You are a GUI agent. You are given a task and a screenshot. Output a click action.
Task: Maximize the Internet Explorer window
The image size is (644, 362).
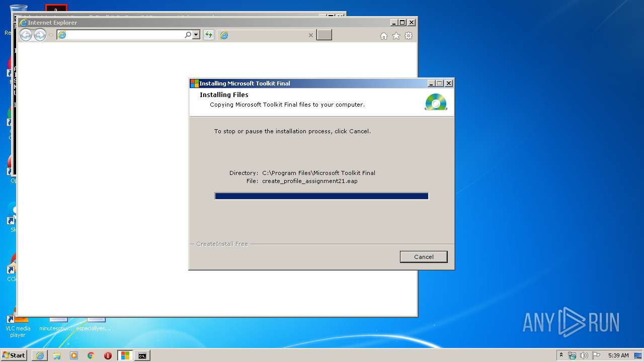[402, 23]
